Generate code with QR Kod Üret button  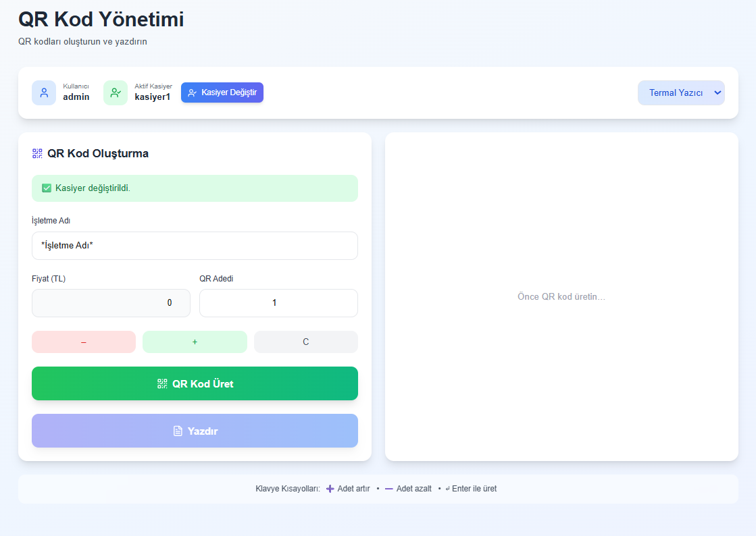click(195, 383)
